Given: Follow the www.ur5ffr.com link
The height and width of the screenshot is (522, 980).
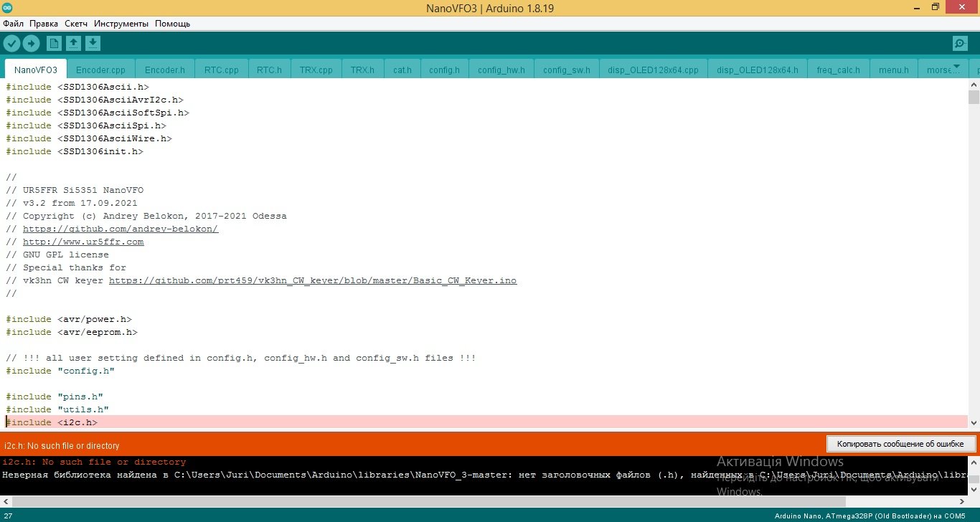Looking at the screenshot, I should click(x=83, y=242).
